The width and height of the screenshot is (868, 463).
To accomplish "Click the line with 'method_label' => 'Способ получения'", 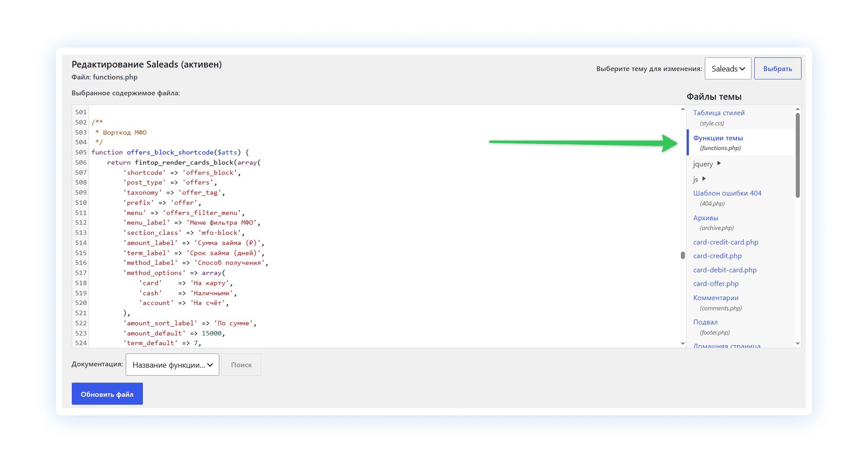I will pos(196,263).
